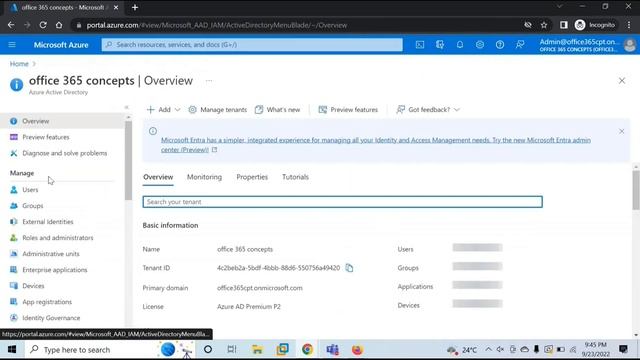Open the browser side panel icon

[x=564, y=25]
